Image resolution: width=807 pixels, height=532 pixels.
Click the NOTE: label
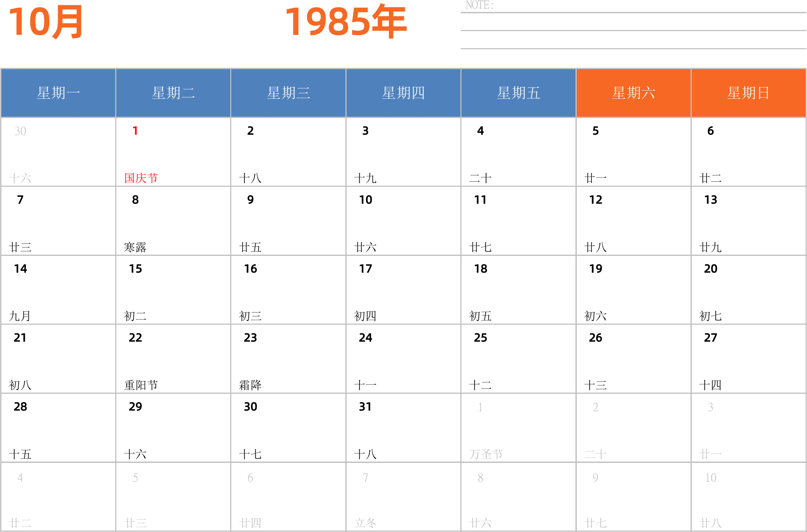coord(480,5)
